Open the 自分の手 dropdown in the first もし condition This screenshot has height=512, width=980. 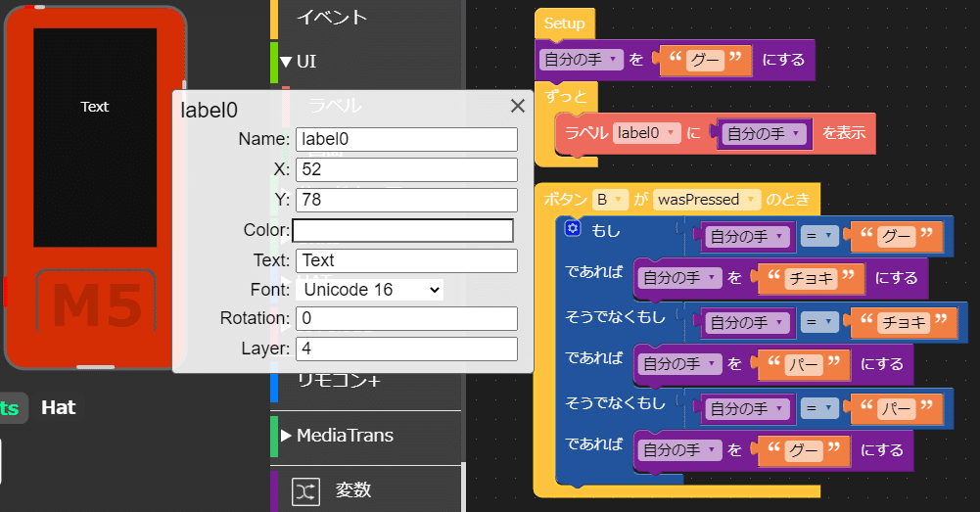click(x=748, y=237)
